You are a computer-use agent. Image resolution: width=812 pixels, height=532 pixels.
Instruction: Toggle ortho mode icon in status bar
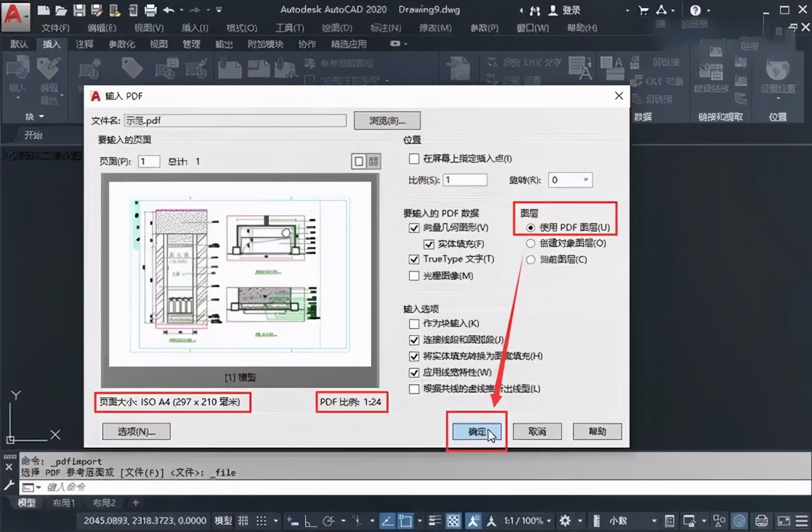tap(310, 520)
